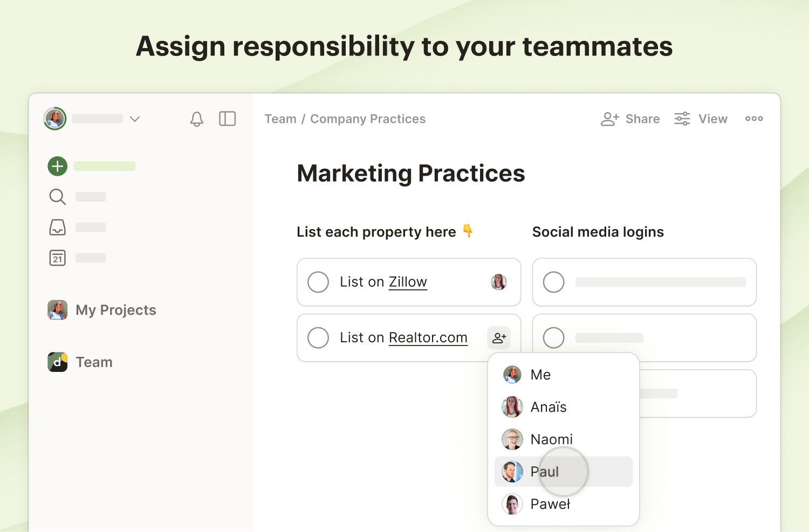Open My Projects in sidebar
This screenshot has width=809, height=532.
[115, 310]
